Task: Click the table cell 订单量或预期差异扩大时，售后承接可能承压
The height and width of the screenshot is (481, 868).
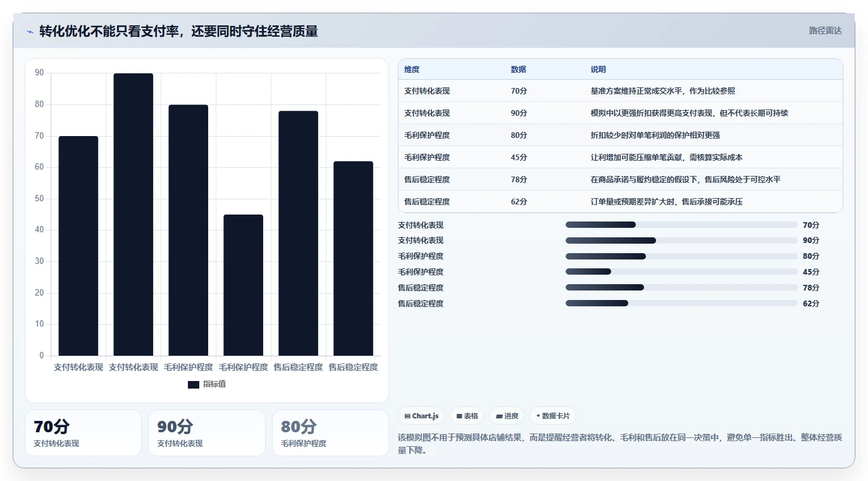Action: pos(666,202)
